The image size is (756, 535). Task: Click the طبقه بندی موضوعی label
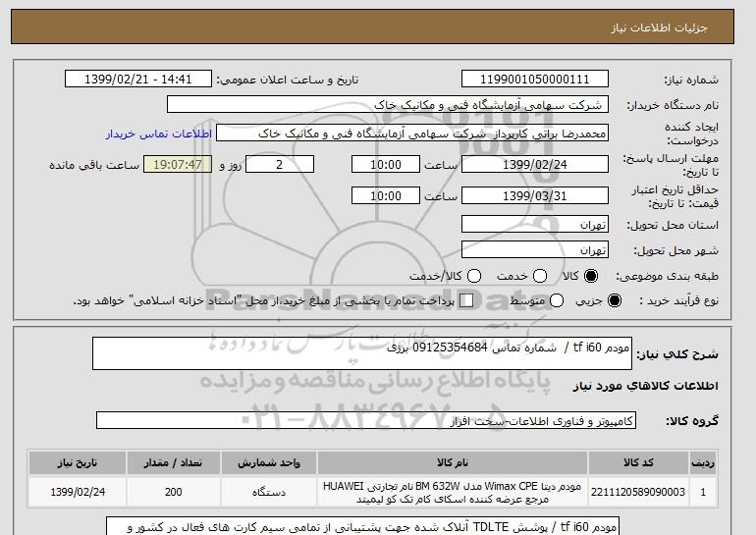point(668,276)
